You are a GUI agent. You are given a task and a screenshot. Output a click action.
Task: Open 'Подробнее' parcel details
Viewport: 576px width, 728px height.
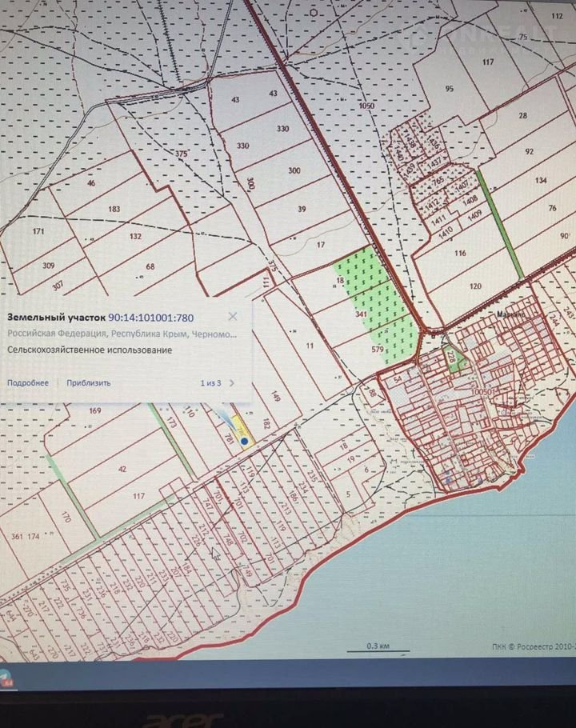(x=28, y=383)
